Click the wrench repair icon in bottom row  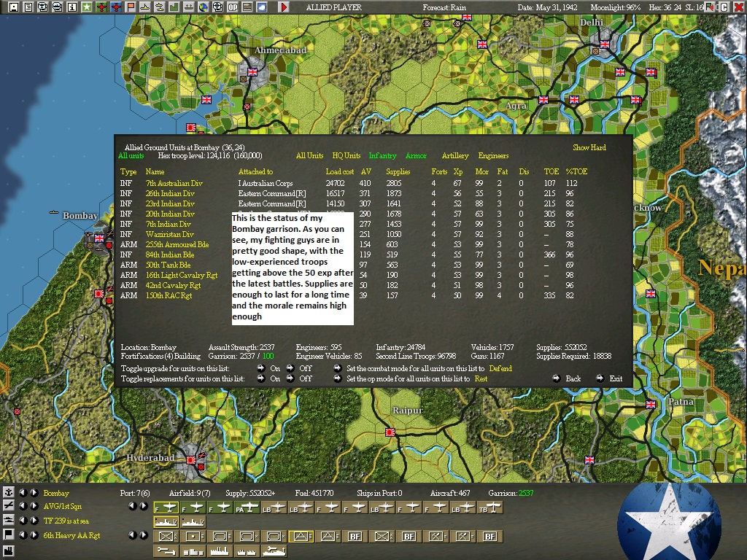point(166,551)
